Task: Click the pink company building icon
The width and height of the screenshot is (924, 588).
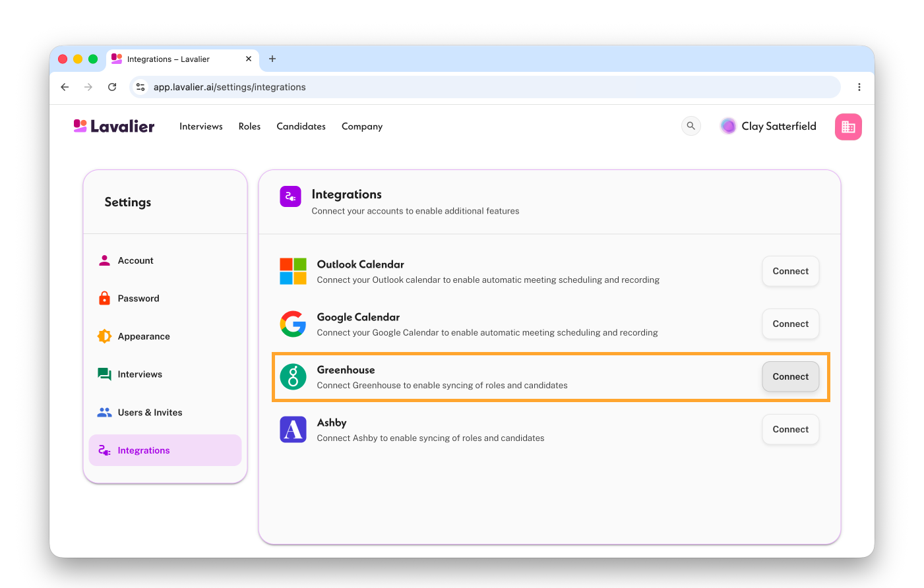Action: (848, 127)
